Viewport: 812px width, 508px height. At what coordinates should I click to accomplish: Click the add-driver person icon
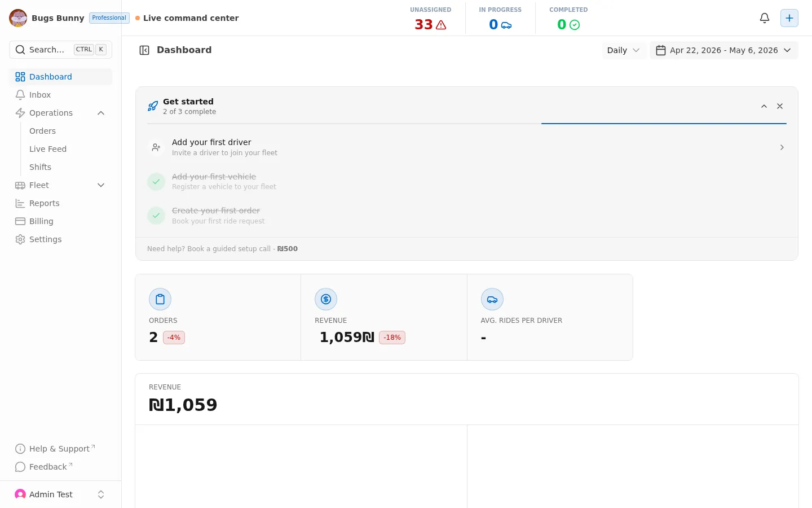[x=156, y=147]
